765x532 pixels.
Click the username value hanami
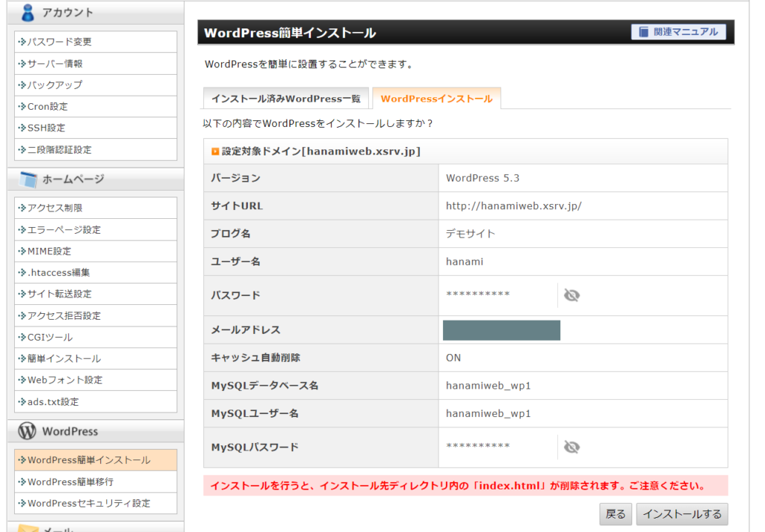[x=465, y=262]
